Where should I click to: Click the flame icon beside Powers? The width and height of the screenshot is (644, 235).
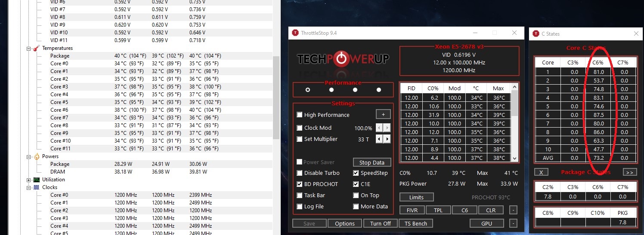click(37, 156)
